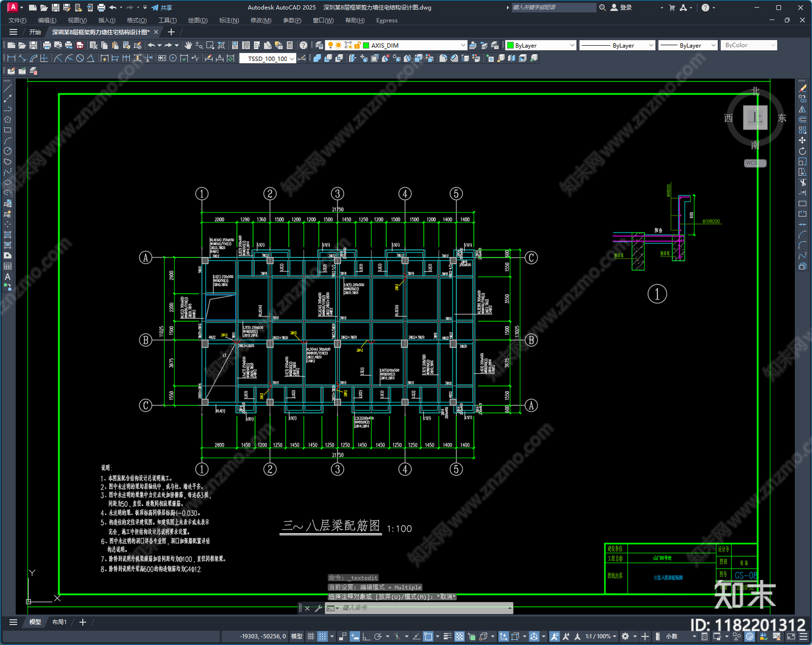Click the green layer color swatch
Image resolution: width=812 pixels, height=645 pixels.
coord(366,45)
